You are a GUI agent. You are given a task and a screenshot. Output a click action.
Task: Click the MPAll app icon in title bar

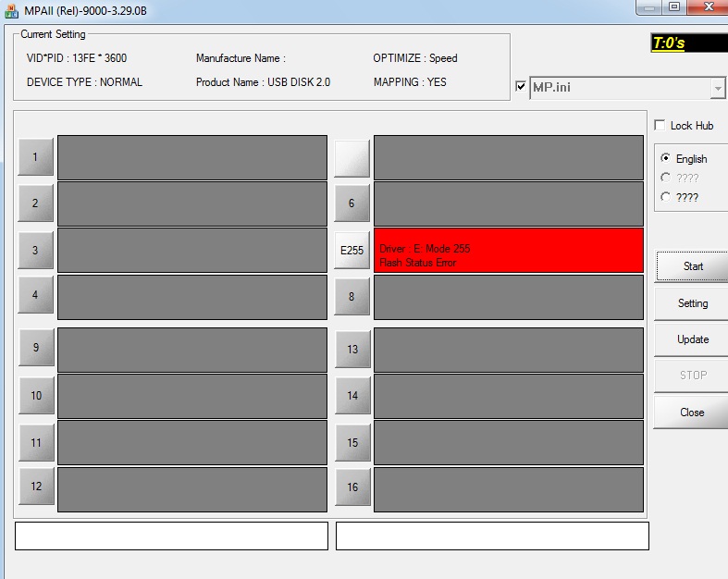tap(12, 10)
